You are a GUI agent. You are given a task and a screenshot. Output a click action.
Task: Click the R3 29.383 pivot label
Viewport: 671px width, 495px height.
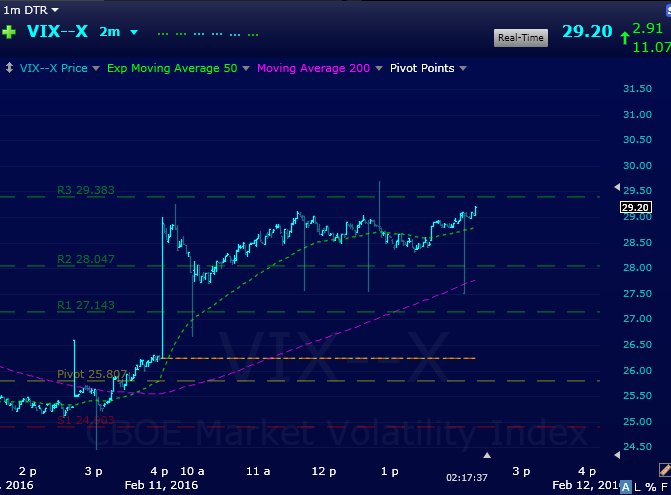pos(86,190)
